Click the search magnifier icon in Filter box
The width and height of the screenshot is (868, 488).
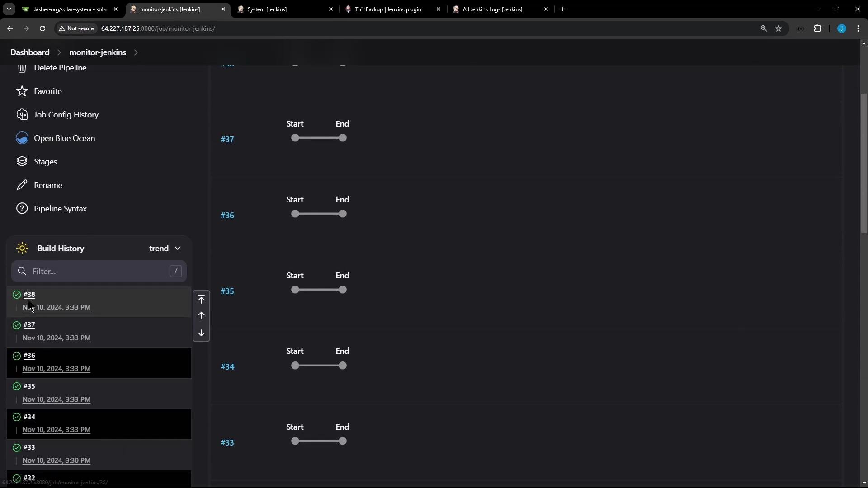tap(22, 271)
